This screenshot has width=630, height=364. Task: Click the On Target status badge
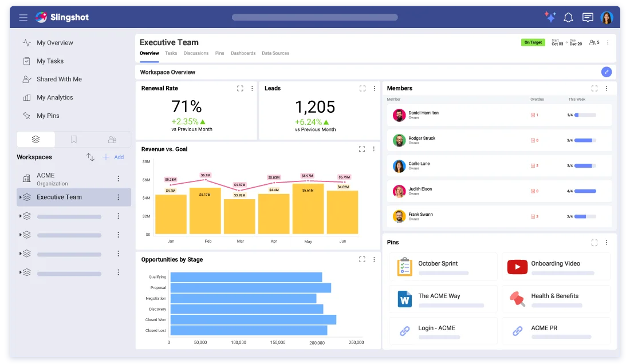[533, 42]
